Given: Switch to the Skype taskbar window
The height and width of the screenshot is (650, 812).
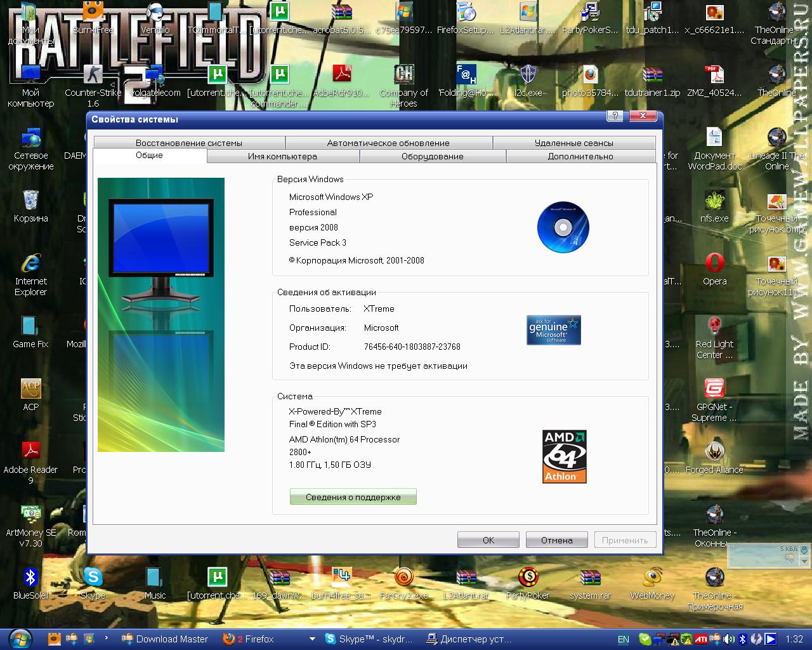Looking at the screenshot, I should pyautogui.click(x=369, y=639).
